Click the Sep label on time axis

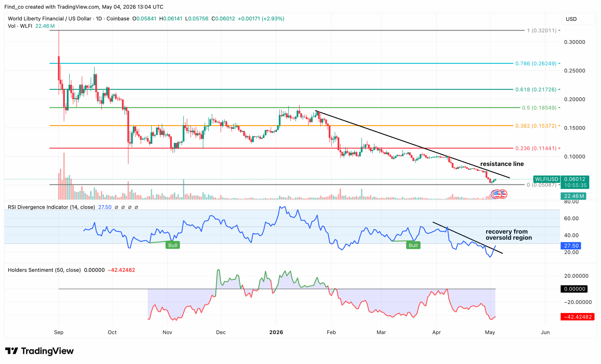[x=58, y=332]
